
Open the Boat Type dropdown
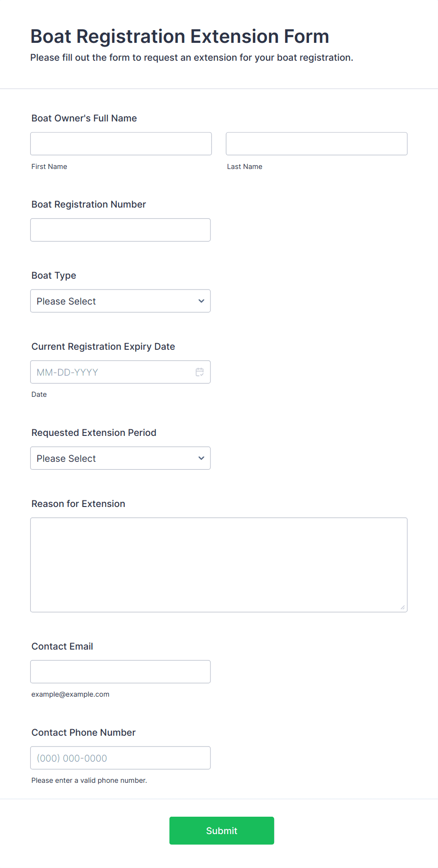[121, 301]
